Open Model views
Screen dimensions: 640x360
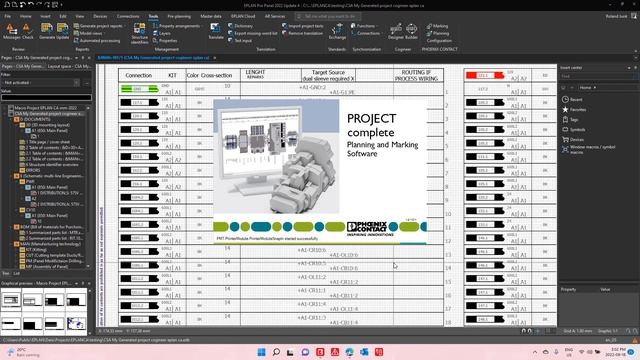88,33
